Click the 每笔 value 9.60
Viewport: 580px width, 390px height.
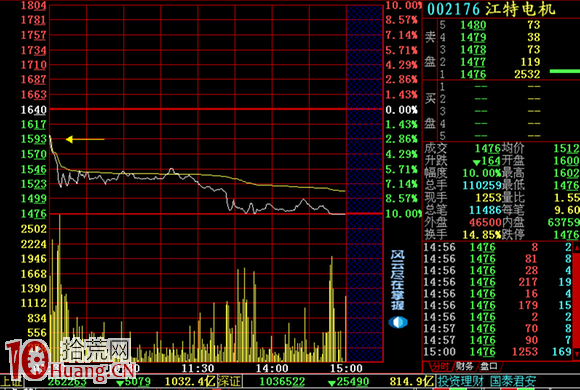567,210
